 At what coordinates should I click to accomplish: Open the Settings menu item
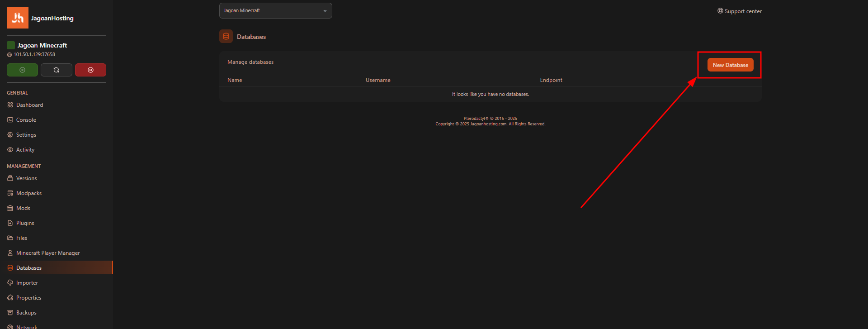click(x=57, y=135)
